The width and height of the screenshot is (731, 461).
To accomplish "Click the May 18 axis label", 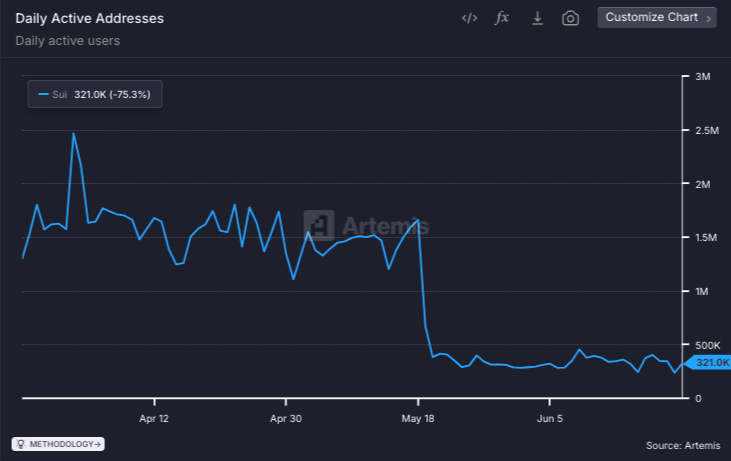I will pos(418,419).
